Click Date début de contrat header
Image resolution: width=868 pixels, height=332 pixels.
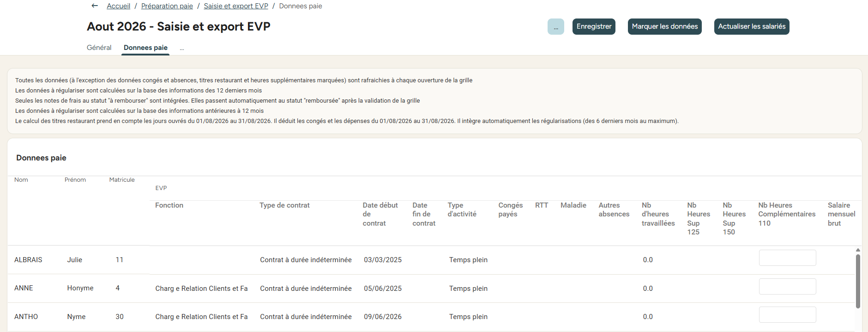click(x=380, y=214)
